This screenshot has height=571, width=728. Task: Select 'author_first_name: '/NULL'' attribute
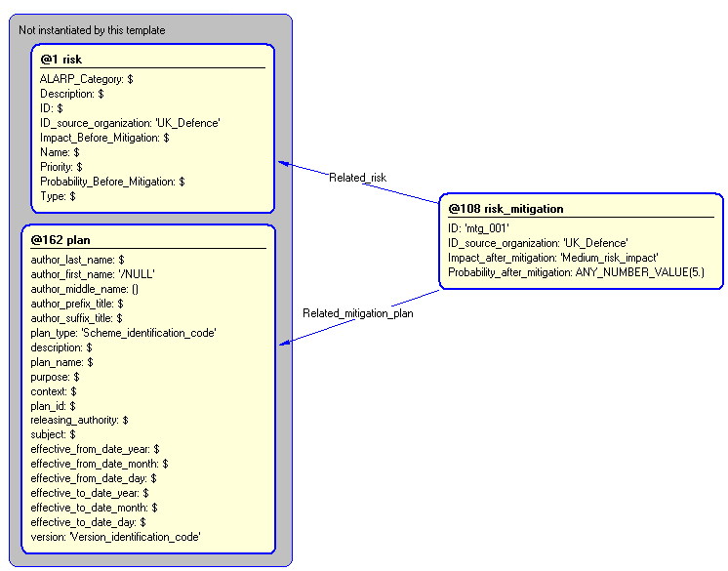(93, 274)
